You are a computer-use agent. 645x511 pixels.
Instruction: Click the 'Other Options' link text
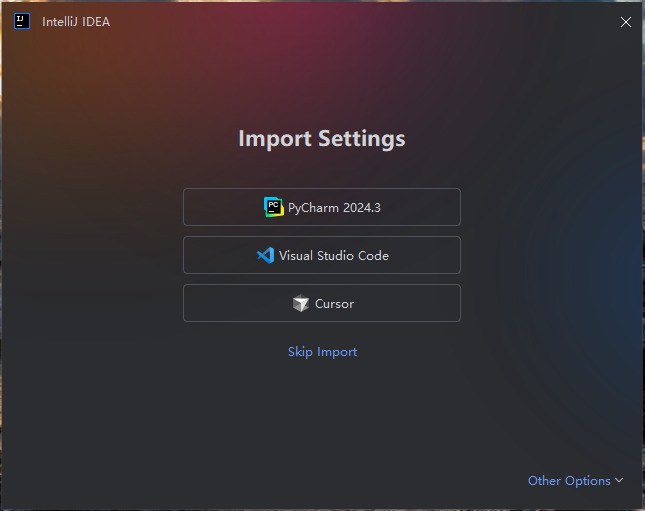pyautogui.click(x=569, y=481)
